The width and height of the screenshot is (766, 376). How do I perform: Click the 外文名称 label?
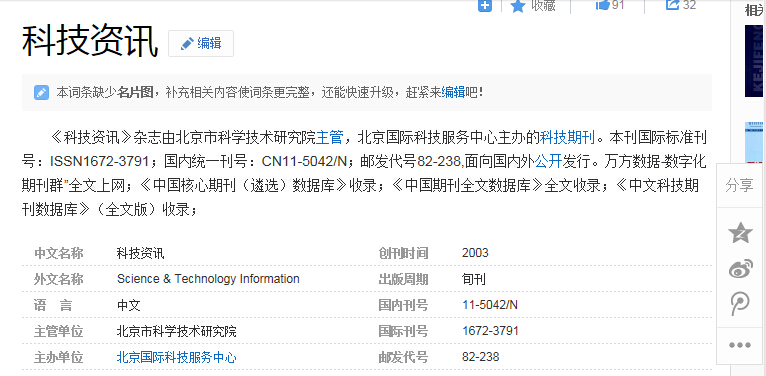pos(59,279)
